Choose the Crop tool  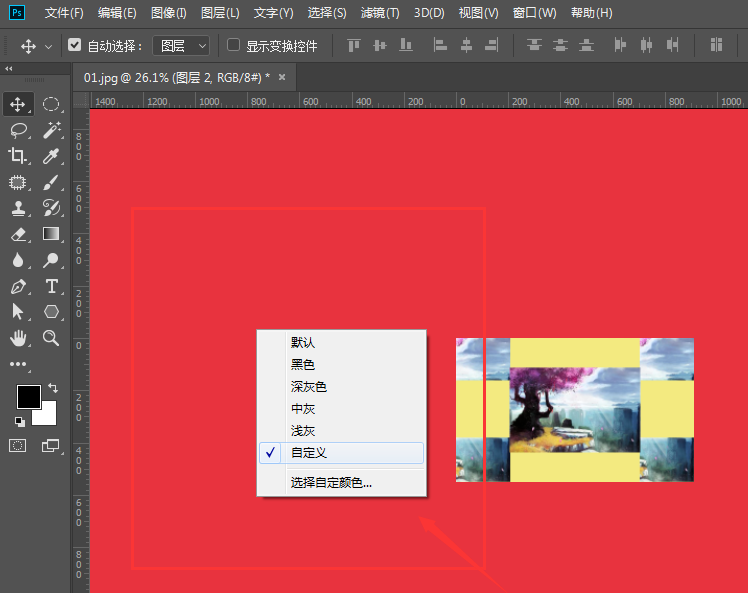(x=18, y=156)
